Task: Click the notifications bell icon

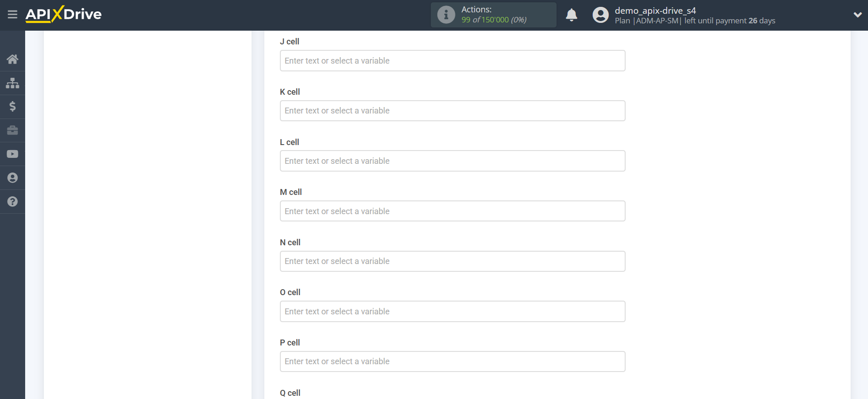Action: (571, 15)
